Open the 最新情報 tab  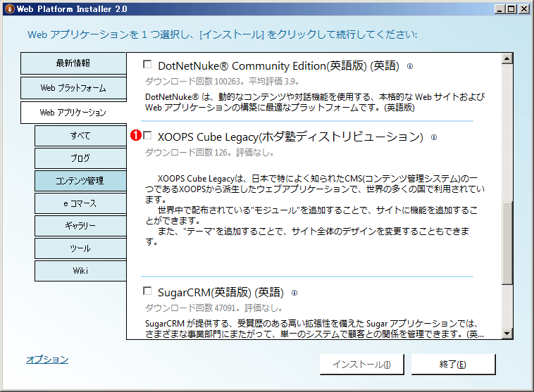(73, 63)
